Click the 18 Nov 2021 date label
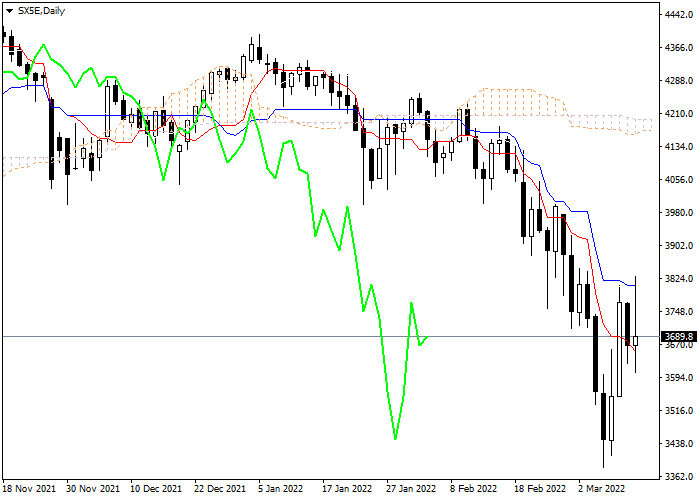Viewport: 700px width, 500px height. [x=28, y=489]
